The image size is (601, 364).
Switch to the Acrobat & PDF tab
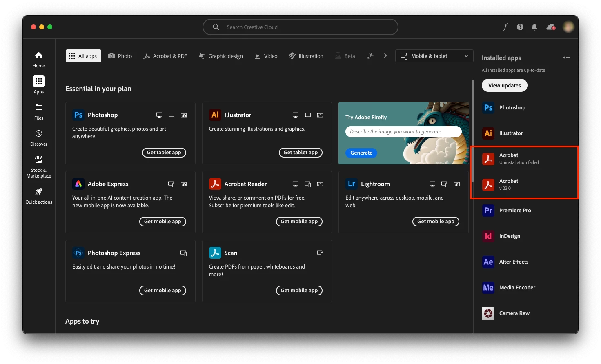click(x=165, y=56)
